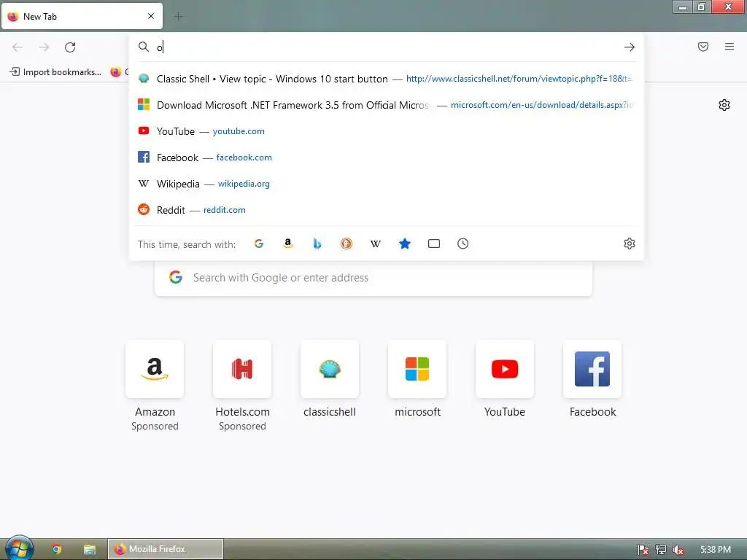Select Download Microsoft .NET Framework 3.5 suggestion
747x560 pixels.
coord(387,105)
